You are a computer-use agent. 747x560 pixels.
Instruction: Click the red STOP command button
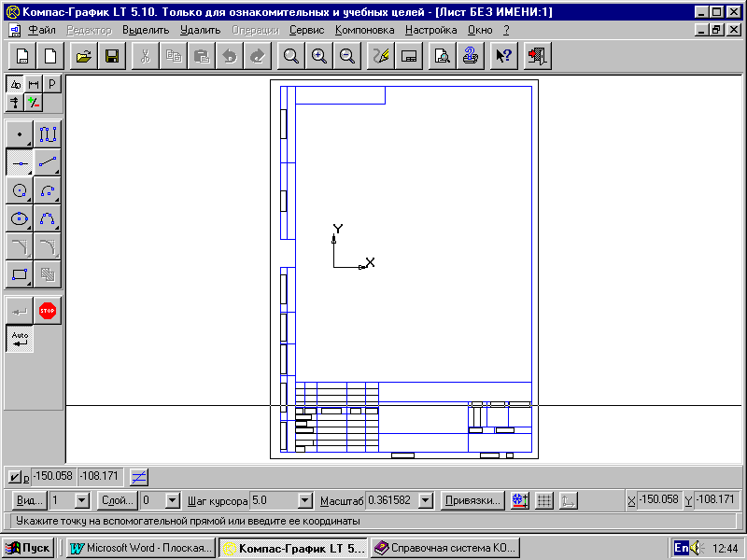[x=48, y=311]
